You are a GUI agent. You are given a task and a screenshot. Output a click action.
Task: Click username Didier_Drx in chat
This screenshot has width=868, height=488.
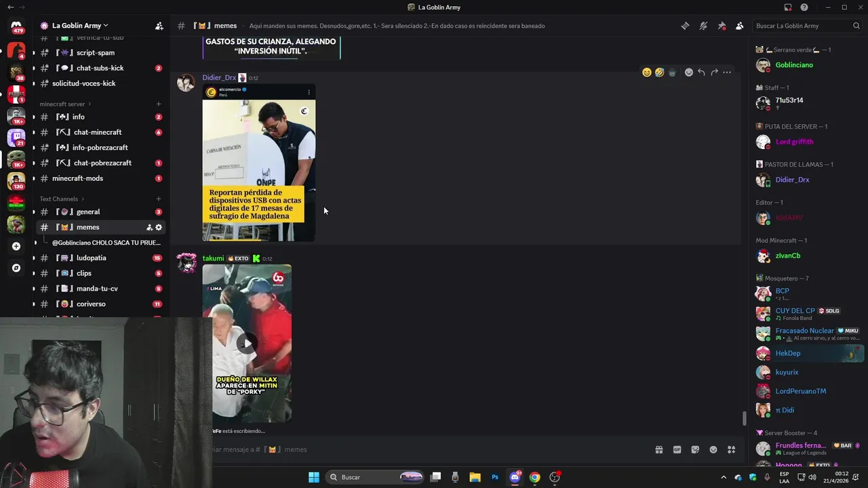click(x=219, y=78)
